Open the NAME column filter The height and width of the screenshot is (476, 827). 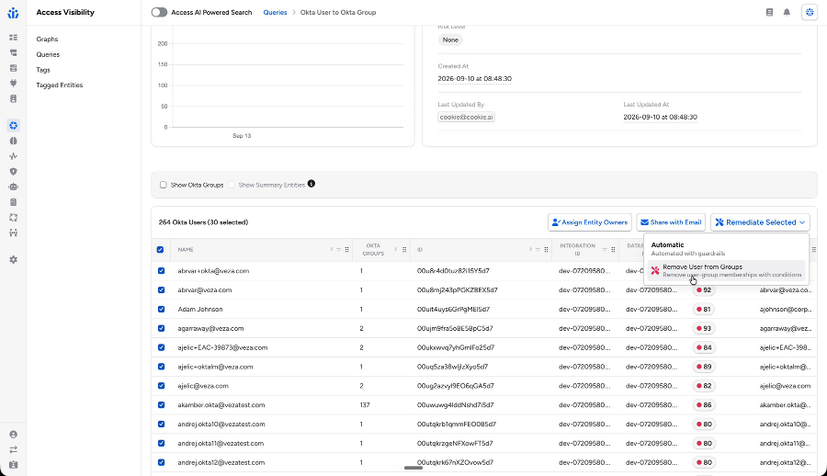tap(339, 250)
